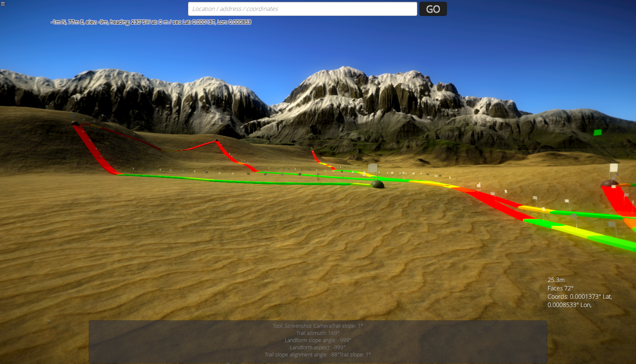Click the small menu icon in top-left corner

coord(3,4)
